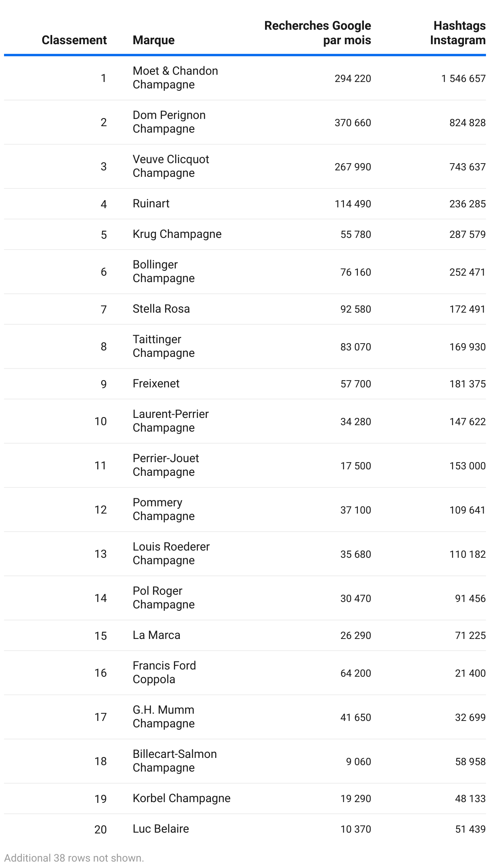The image size is (490, 868).
Task: Click the Moet & Chandon Champagne row
Action: [x=245, y=78]
